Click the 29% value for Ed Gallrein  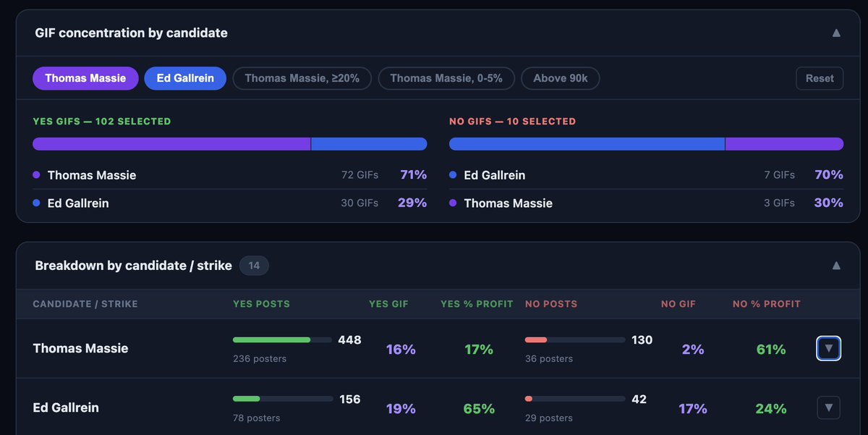point(412,203)
